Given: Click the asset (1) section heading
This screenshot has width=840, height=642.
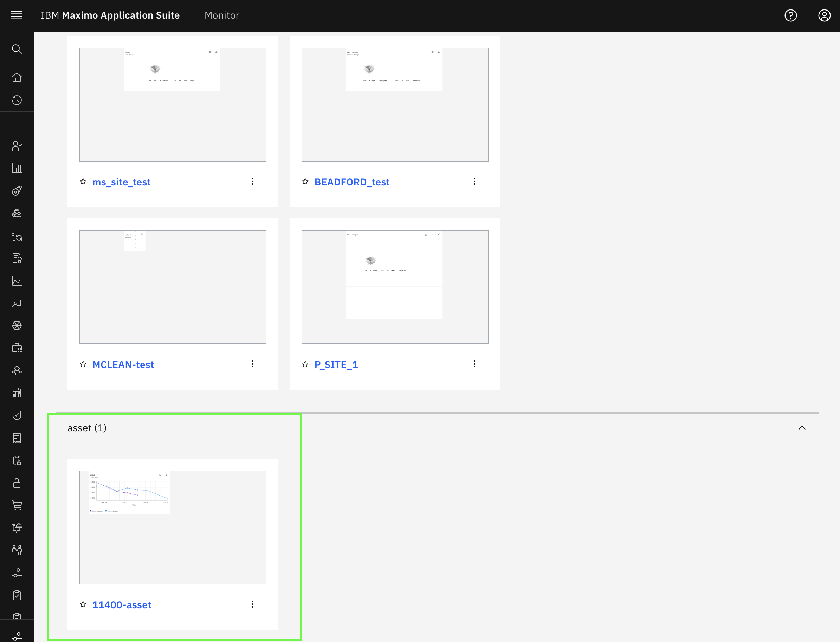Looking at the screenshot, I should click(87, 428).
